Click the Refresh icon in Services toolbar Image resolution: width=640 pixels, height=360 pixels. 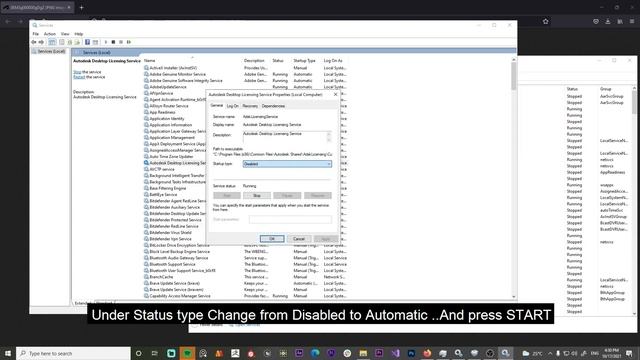pos(70,42)
